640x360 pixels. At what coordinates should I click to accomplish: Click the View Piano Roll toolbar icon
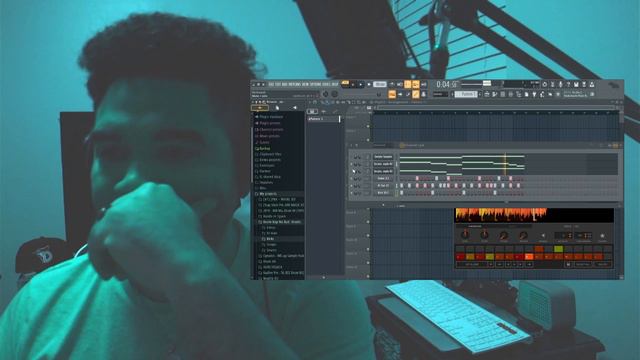pos(495,94)
